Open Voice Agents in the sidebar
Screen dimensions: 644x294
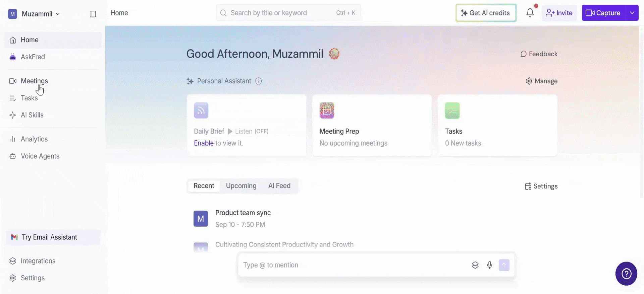(53, 156)
